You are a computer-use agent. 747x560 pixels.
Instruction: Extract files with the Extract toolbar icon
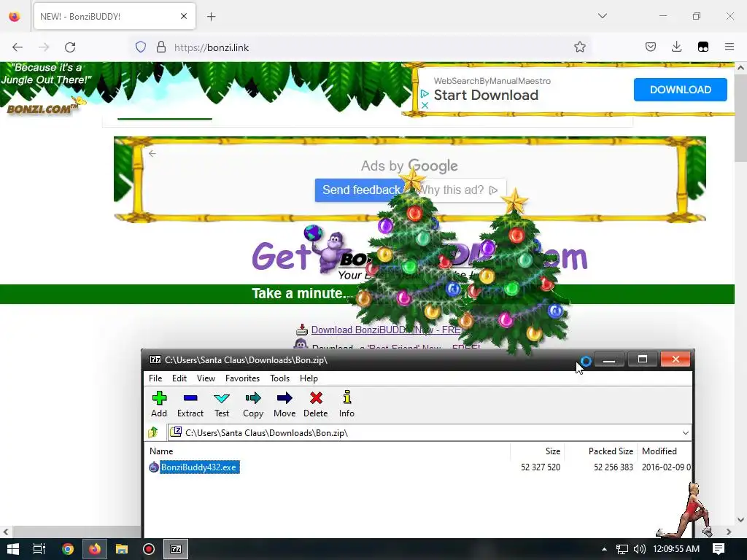[190, 404]
